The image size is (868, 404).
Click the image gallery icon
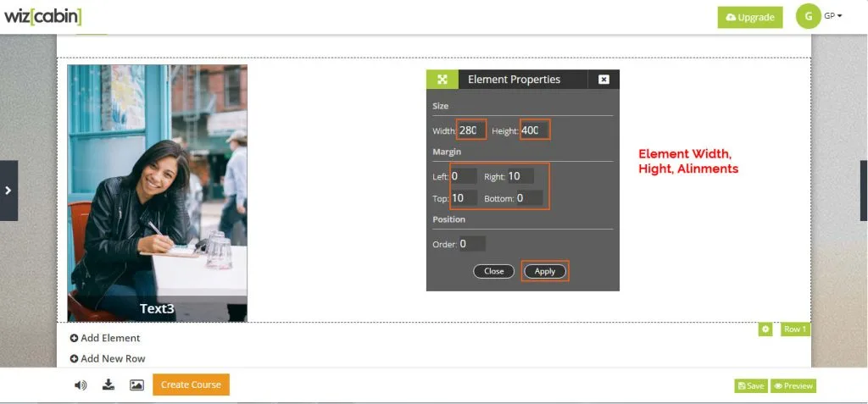136,385
